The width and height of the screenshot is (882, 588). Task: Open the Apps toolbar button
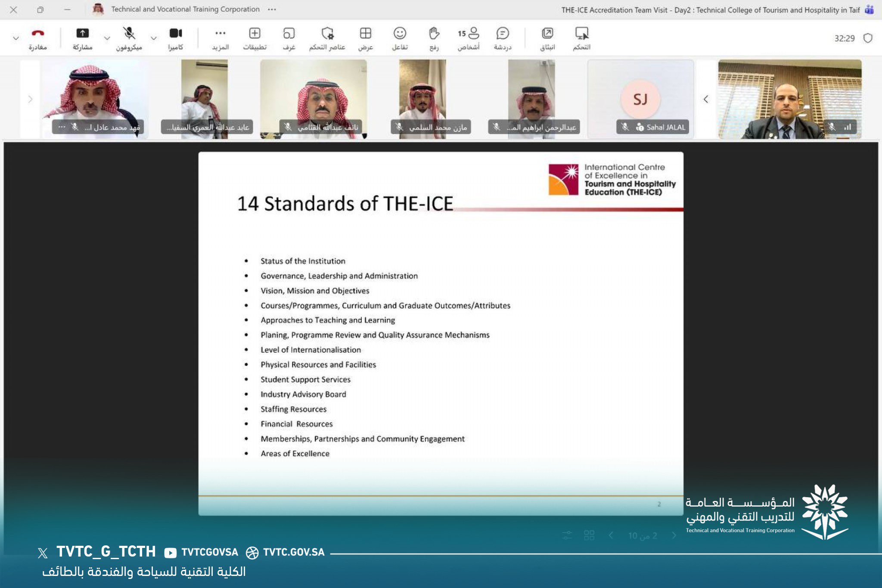pos(255,38)
